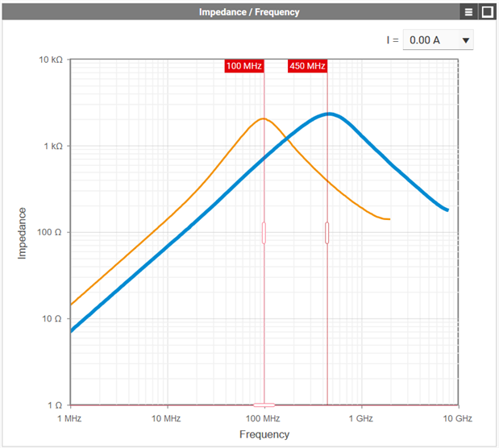Click the Impedance axis title

point(22,233)
